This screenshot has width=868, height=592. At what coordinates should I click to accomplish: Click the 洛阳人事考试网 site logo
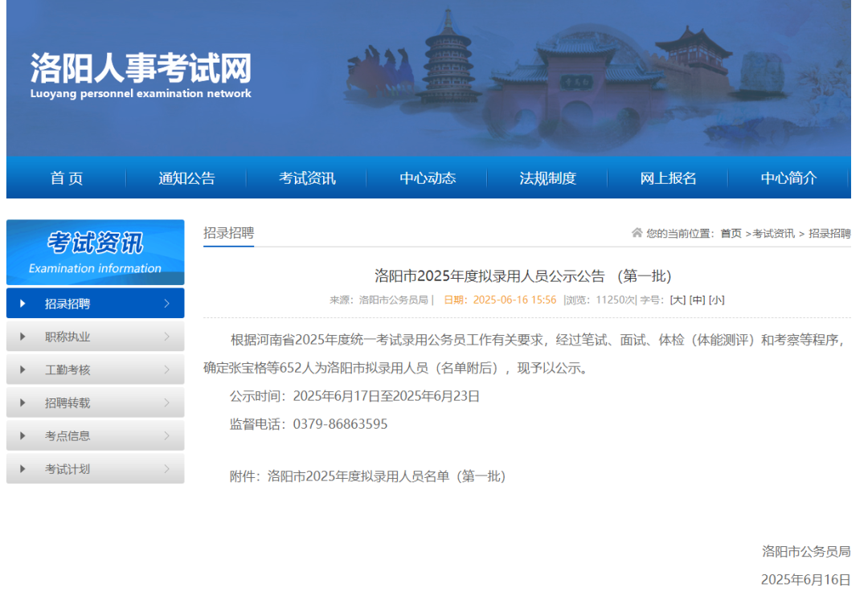click(x=141, y=76)
